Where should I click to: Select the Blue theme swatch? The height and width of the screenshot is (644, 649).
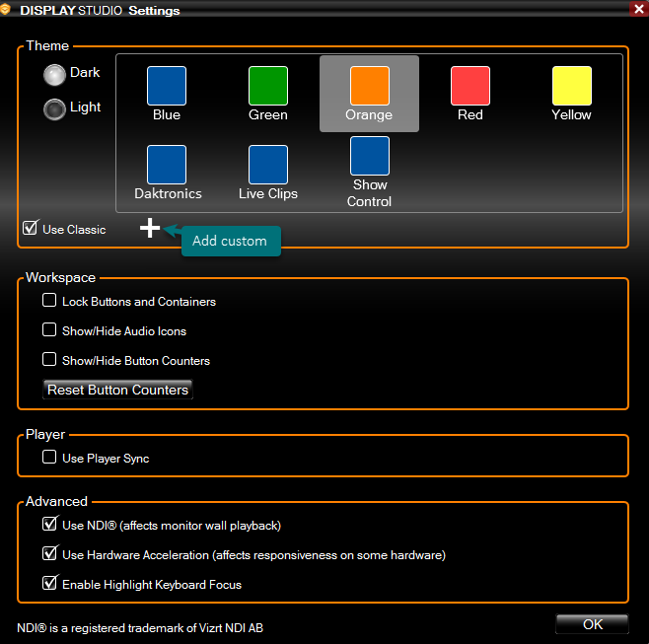point(167,87)
